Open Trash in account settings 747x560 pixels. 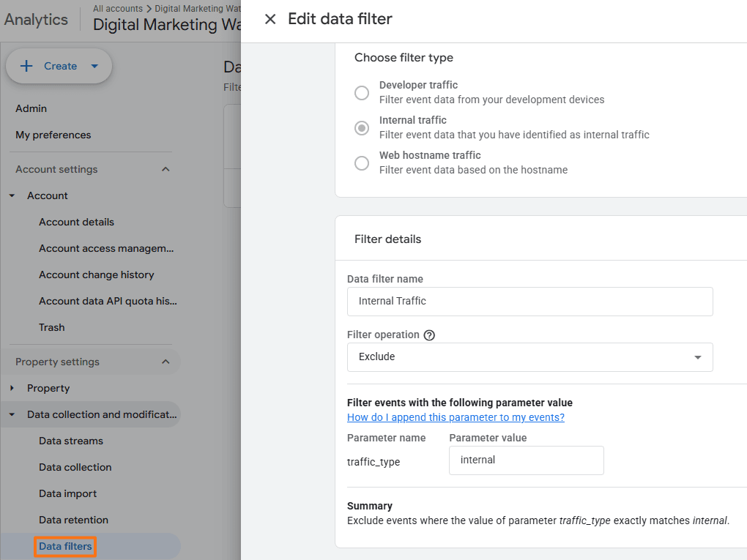point(51,328)
